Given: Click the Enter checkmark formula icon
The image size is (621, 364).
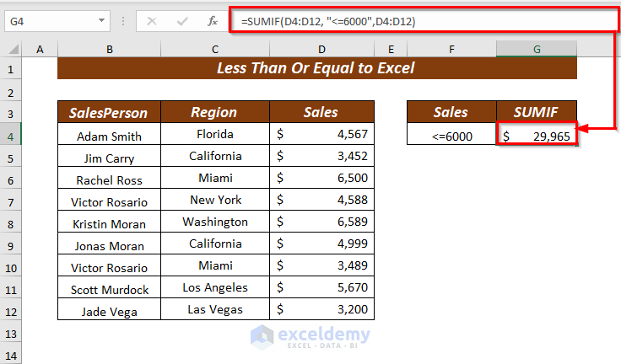Looking at the screenshot, I should coord(182,21).
